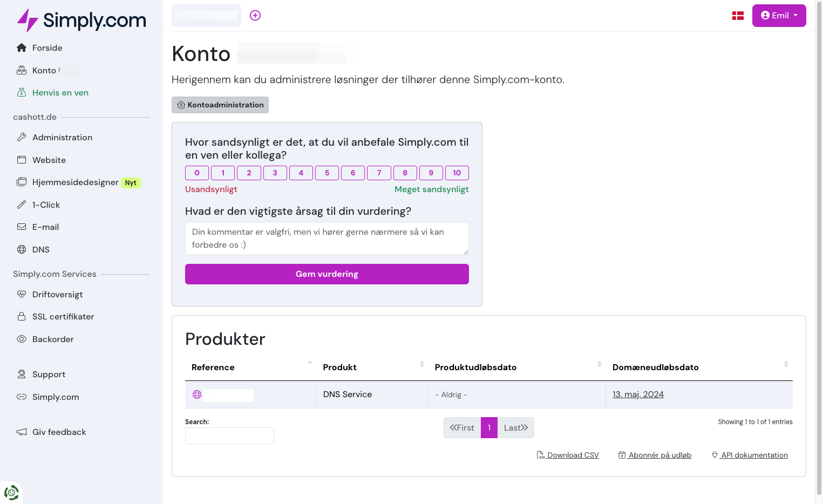The width and height of the screenshot is (823, 504).
Task: Focus the rating comment text area
Action: pyautogui.click(x=327, y=239)
